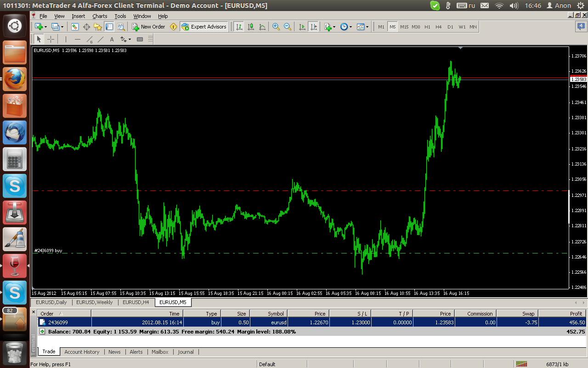This screenshot has height=368, width=588.
Task: Switch to the EURUSD,H4 chart tab
Action: (136, 302)
